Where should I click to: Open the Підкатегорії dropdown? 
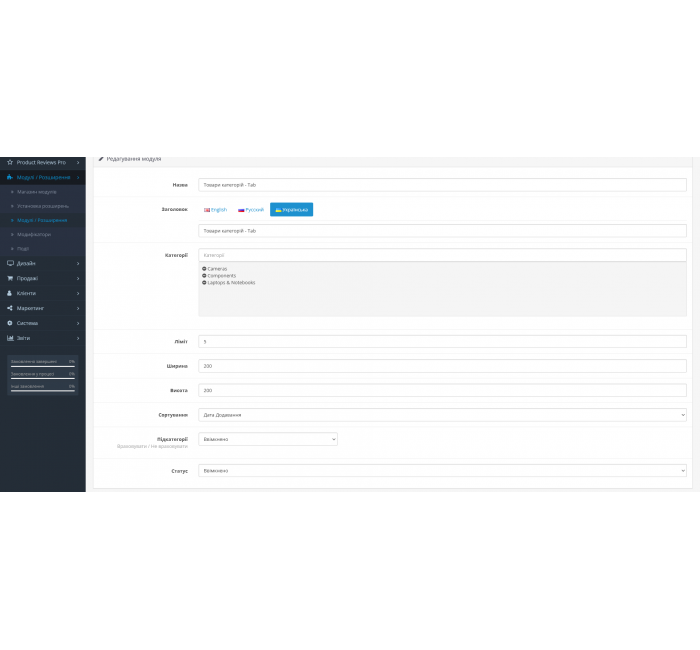coord(268,439)
